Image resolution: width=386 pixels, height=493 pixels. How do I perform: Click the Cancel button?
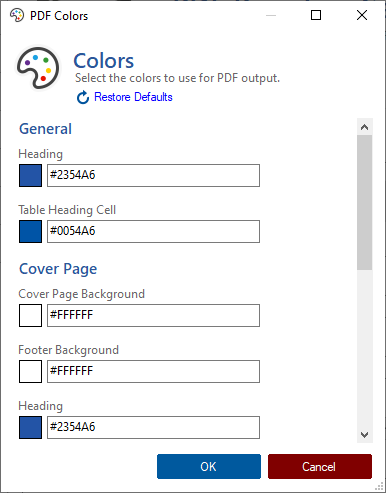tap(320, 466)
